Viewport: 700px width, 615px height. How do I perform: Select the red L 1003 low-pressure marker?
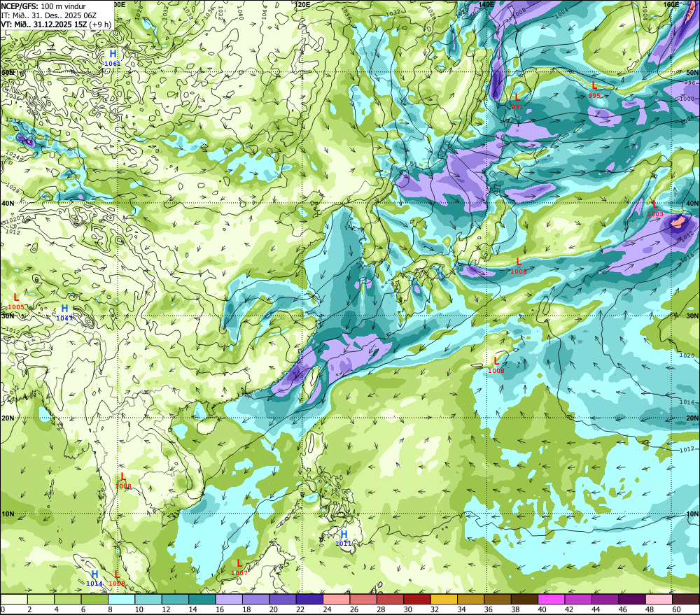tap(655, 208)
